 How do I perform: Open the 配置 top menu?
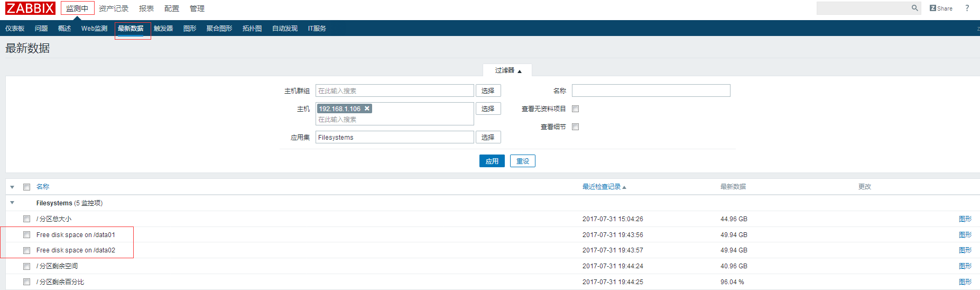coord(171,8)
